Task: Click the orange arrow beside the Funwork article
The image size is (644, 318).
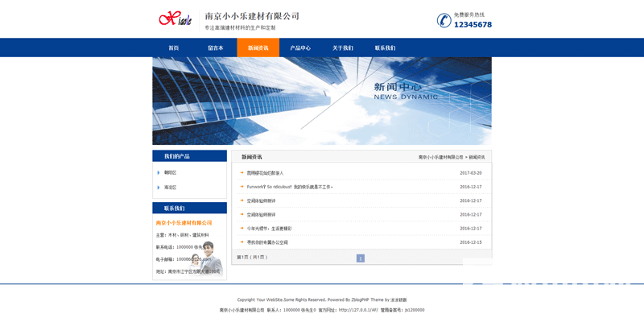Action: click(x=242, y=187)
